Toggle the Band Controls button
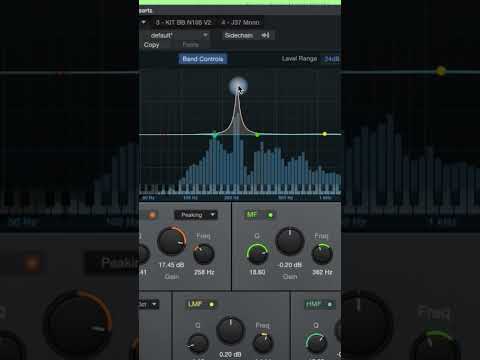The width and height of the screenshot is (480, 360). pos(203,59)
